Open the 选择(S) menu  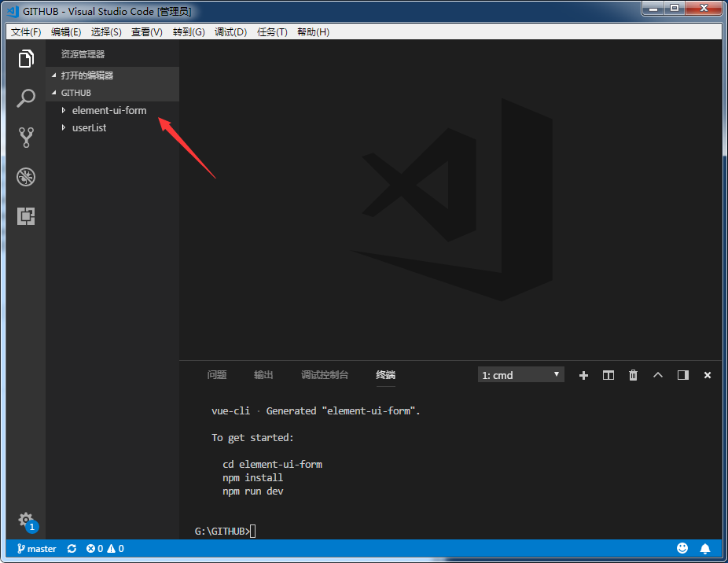pyautogui.click(x=106, y=32)
